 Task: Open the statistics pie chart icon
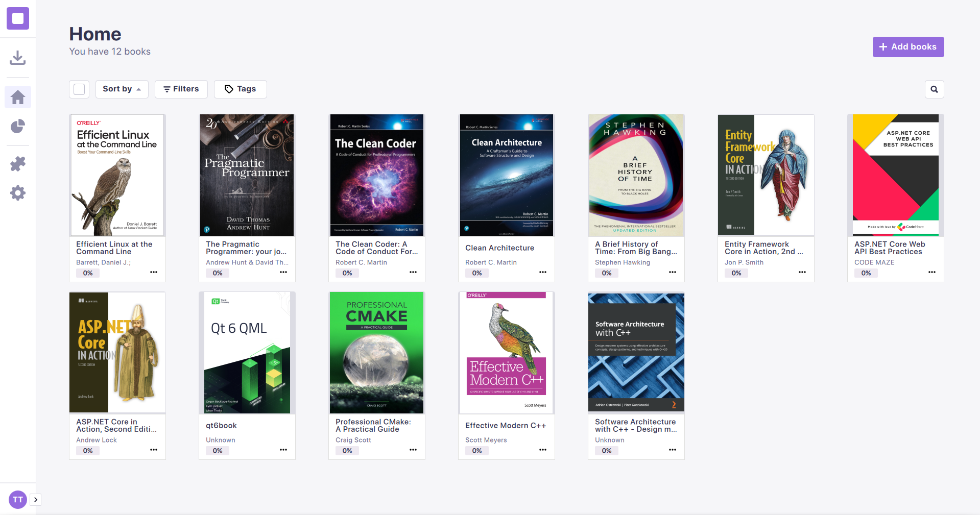[18, 126]
